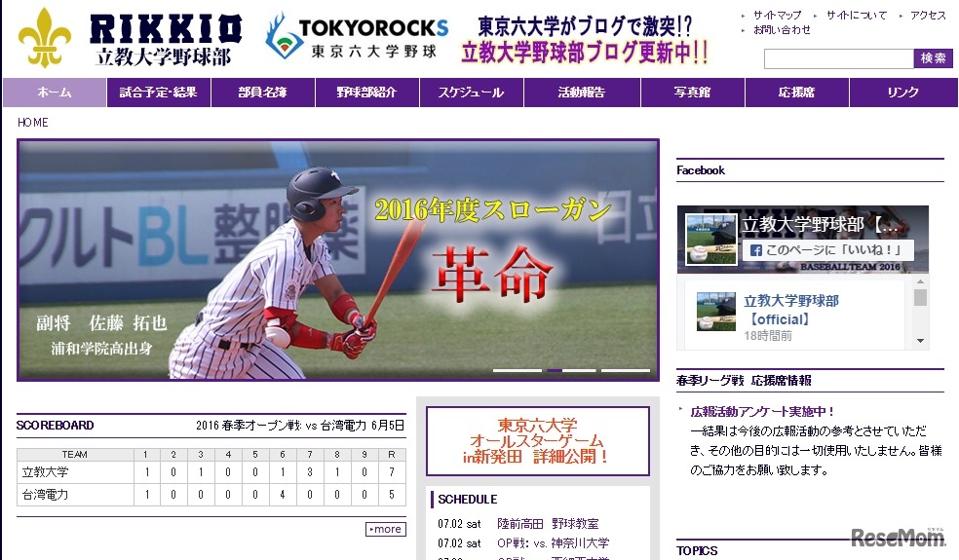Image resolution: width=959 pixels, height=560 pixels.
Task: Select the 試合予定・結果 navigation tab
Action: pos(159,93)
